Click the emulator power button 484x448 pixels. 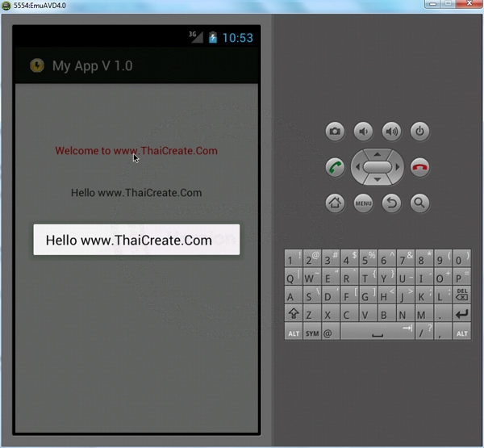click(x=419, y=132)
